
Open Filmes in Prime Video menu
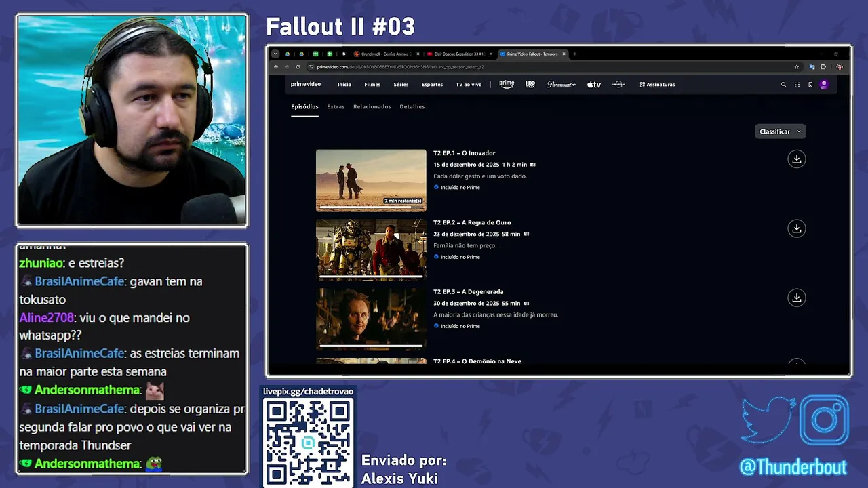372,85
